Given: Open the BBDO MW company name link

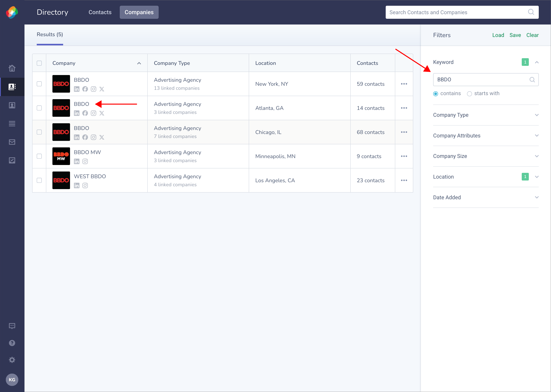Looking at the screenshot, I should [87, 152].
